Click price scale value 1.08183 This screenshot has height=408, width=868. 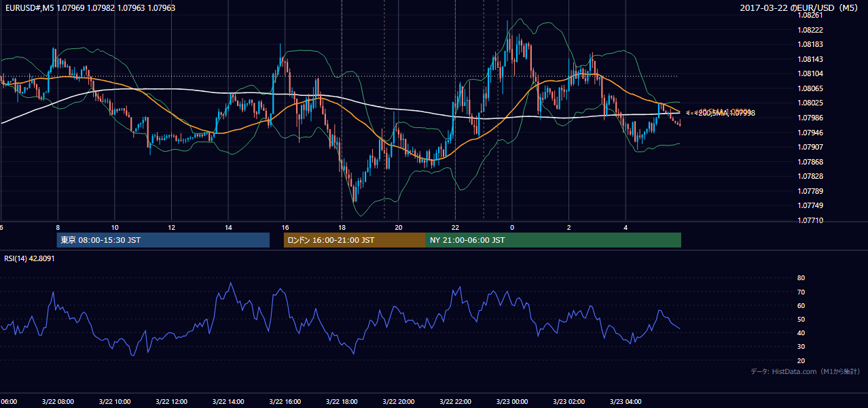(810, 44)
